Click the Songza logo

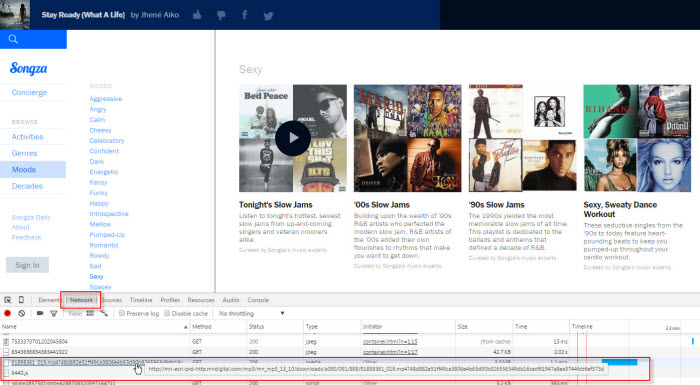29,68
